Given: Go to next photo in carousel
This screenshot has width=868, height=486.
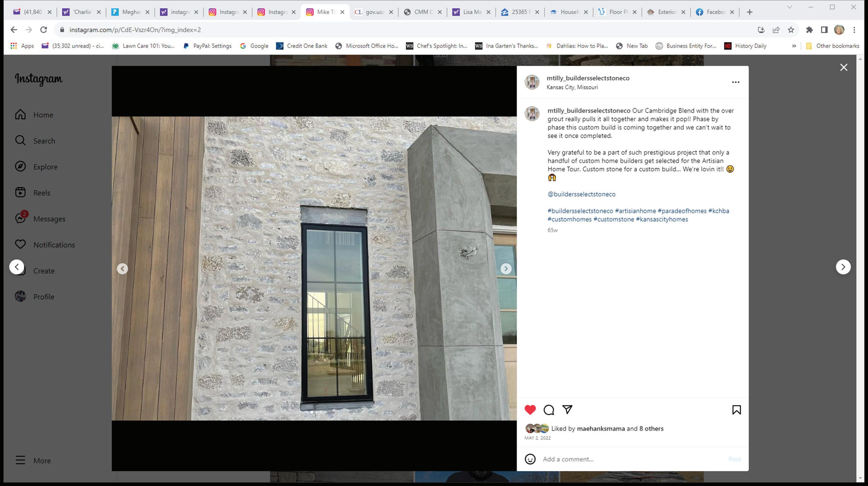Looking at the screenshot, I should [x=506, y=269].
